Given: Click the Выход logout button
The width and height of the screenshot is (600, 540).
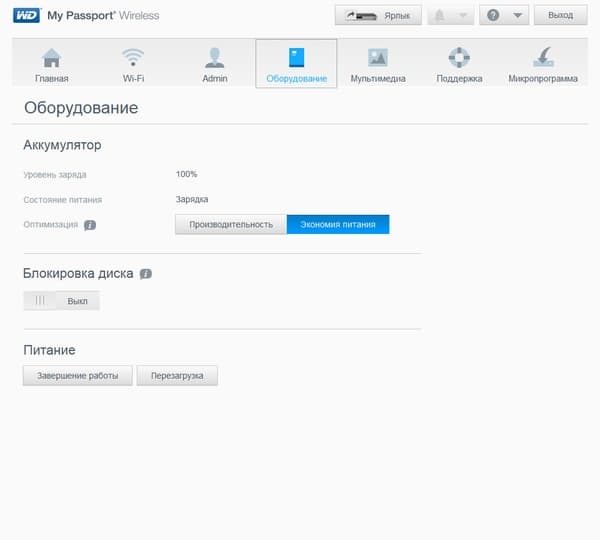Looking at the screenshot, I should [561, 15].
